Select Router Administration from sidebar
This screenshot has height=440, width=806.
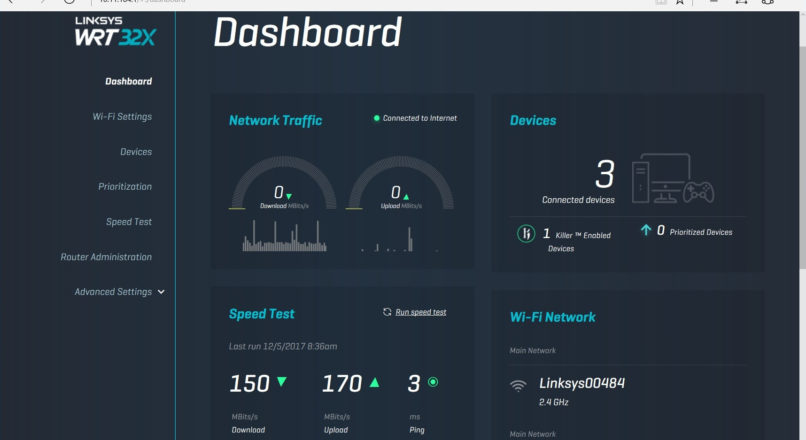pyautogui.click(x=106, y=257)
